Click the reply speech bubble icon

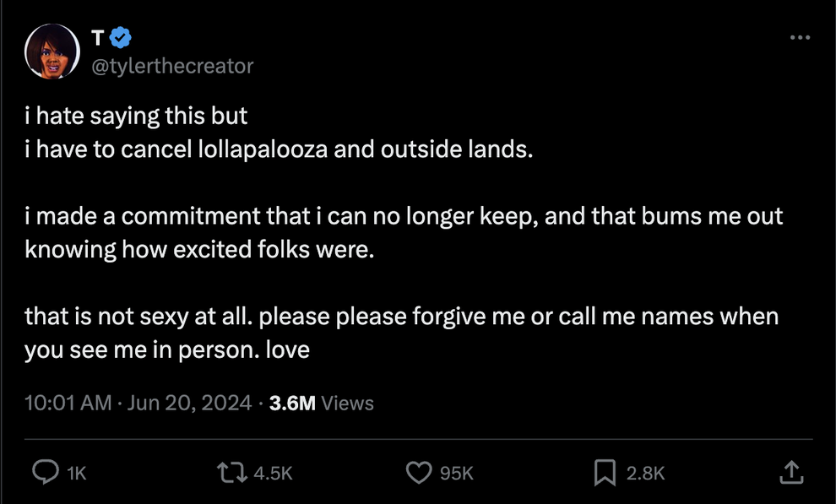click(x=44, y=473)
